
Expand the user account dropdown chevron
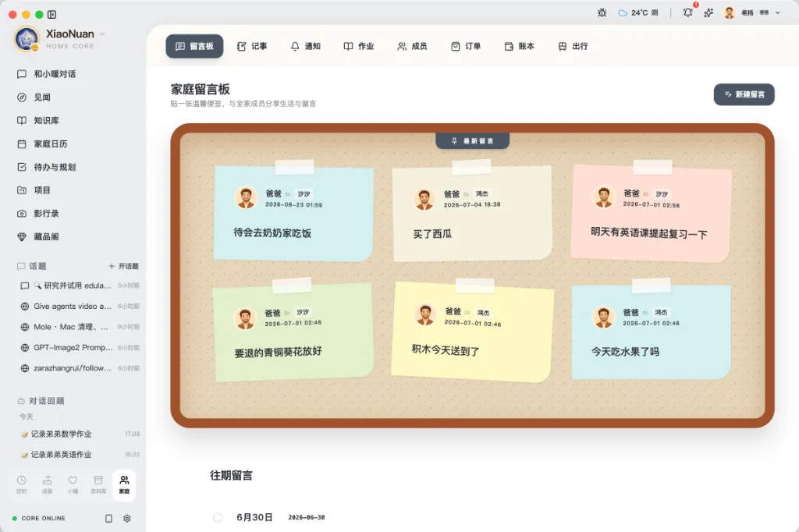(778, 12)
